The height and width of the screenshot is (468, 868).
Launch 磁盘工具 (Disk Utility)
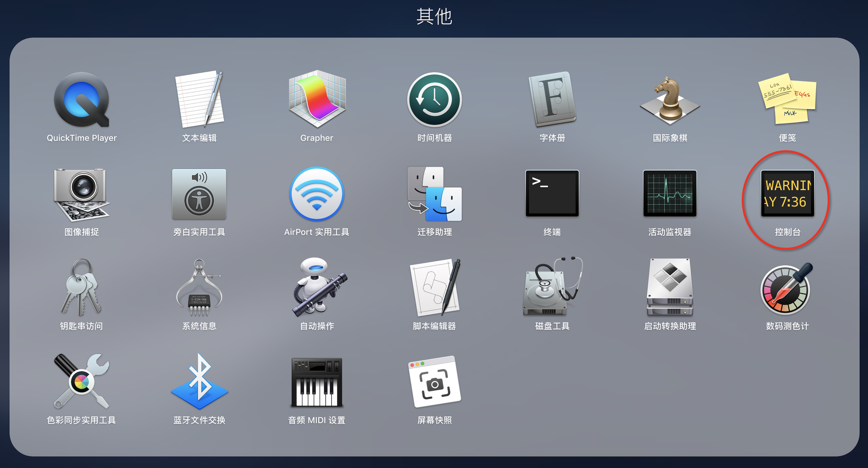click(x=552, y=288)
